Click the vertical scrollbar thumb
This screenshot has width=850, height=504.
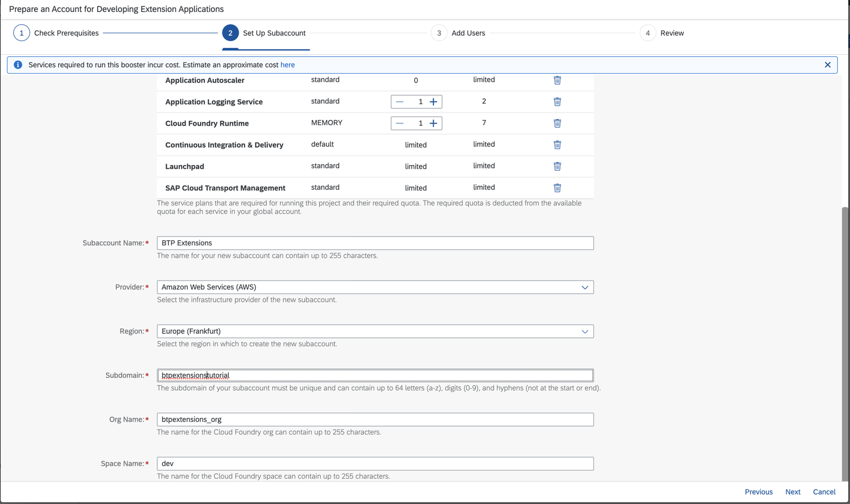[845, 344]
